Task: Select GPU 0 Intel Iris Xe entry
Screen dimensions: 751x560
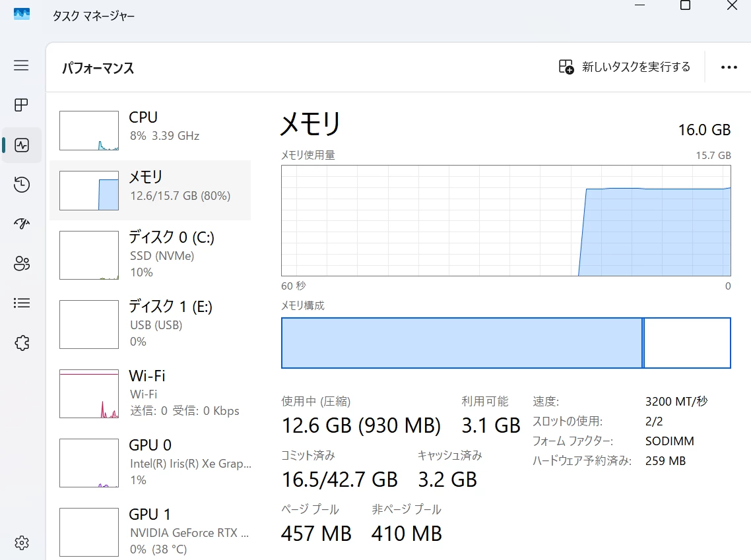Action: click(150, 462)
